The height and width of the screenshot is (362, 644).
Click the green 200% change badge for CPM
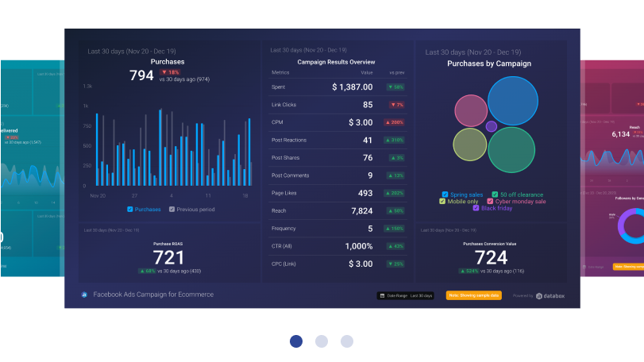click(x=395, y=122)
